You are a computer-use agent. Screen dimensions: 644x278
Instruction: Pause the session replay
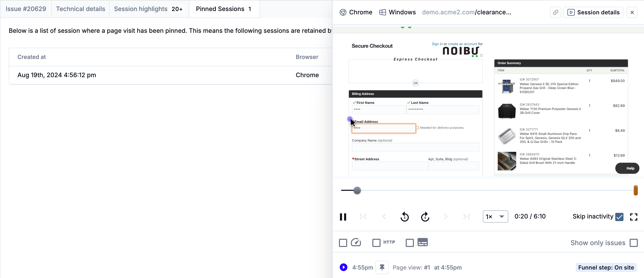343,217
